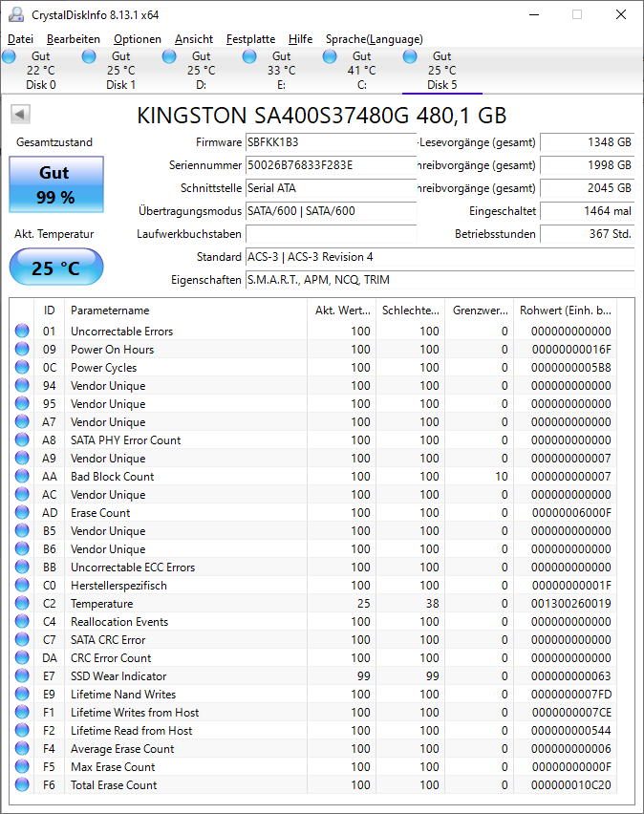Click the 1998 GB write total value

(588, 165)
